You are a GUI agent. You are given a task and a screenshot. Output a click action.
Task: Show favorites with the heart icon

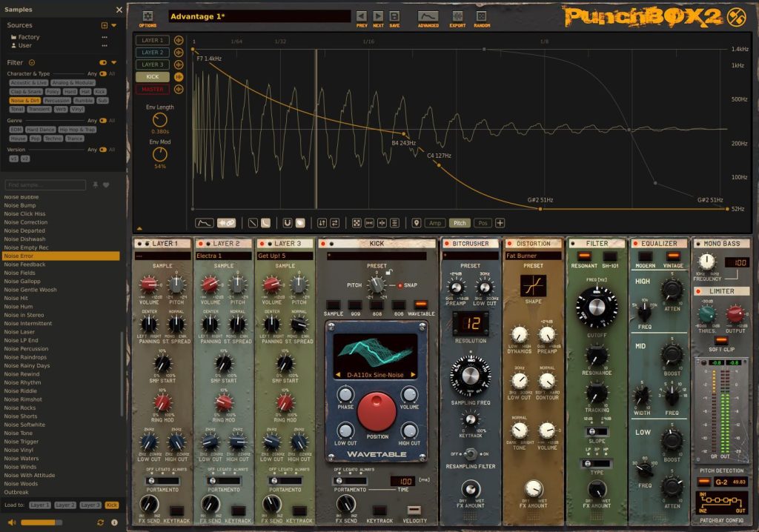click(106, 185)
